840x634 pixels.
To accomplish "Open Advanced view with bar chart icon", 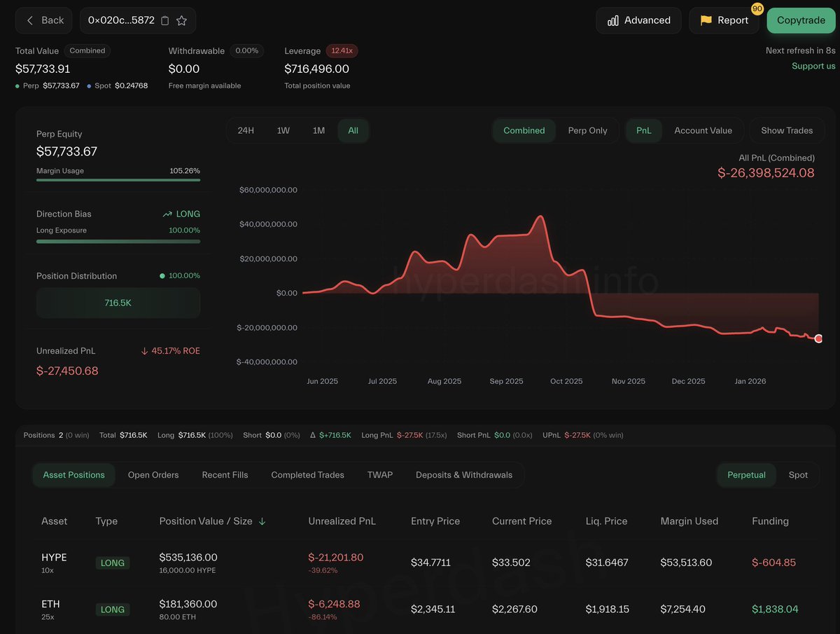I will pos(638,21).
